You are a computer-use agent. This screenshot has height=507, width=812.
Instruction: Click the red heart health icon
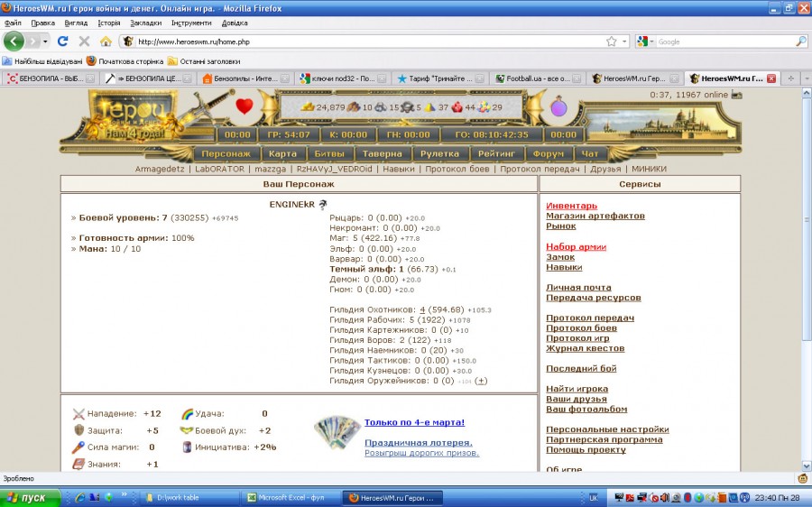tap(245, 106)
